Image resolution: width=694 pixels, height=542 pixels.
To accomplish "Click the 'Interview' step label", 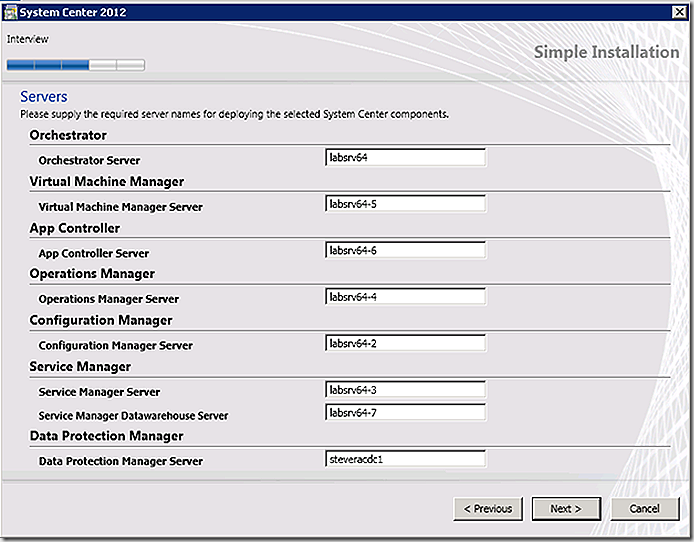I will click(x=27, y=39).
